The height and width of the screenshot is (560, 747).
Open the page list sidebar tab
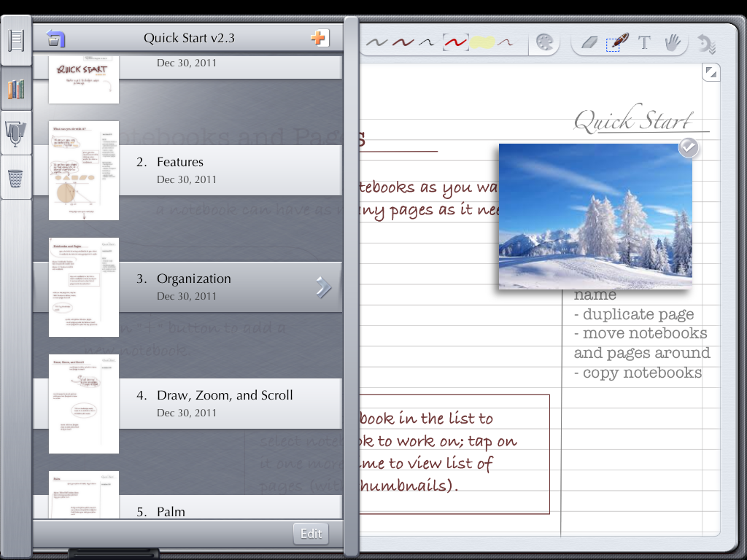(x=16, y=41)
